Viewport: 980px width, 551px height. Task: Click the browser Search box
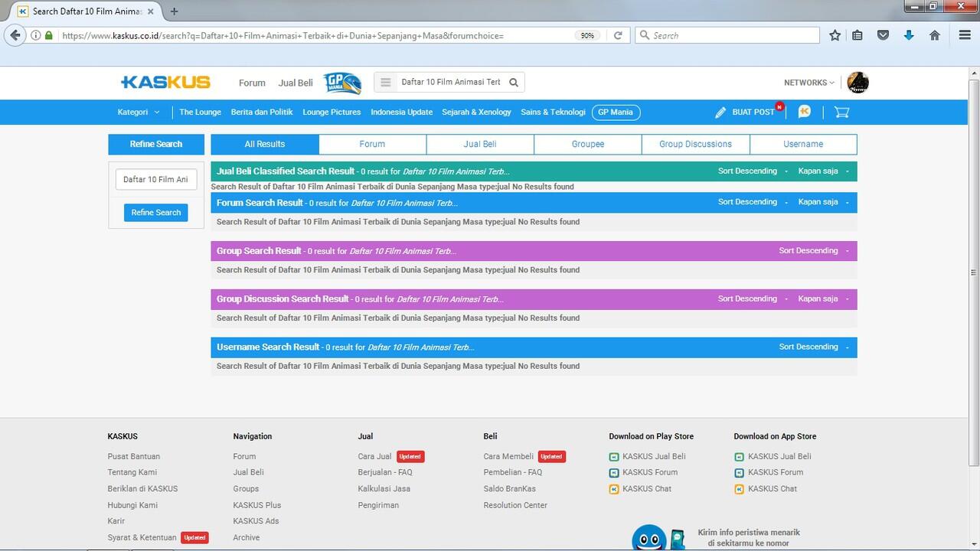point(727,35)
